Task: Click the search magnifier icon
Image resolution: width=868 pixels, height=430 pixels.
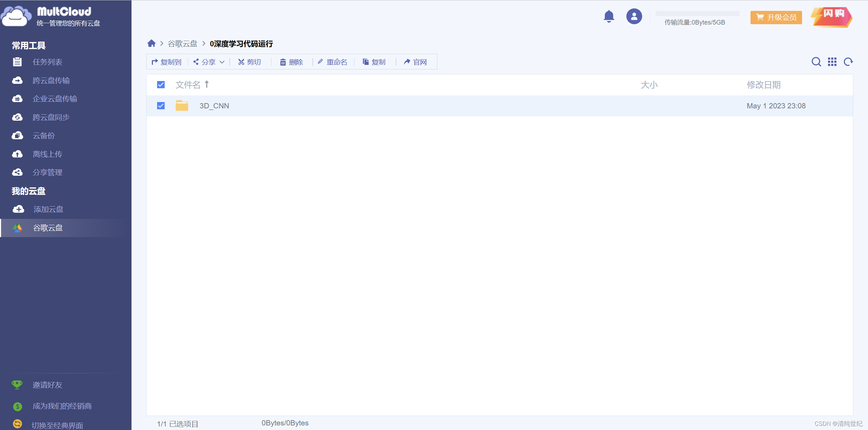Action: click(816, 62)
